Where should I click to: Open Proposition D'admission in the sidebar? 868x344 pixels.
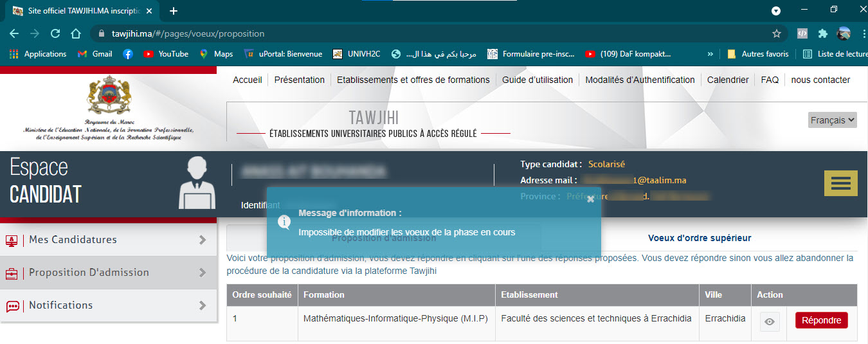coord(109,273)
